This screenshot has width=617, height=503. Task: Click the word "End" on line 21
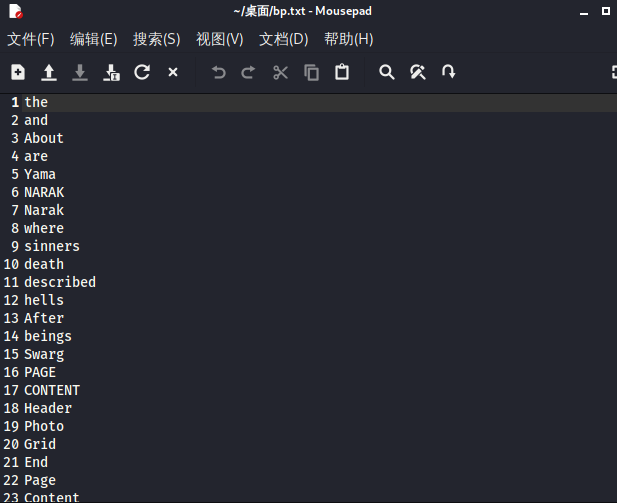(x=36, y=462)
